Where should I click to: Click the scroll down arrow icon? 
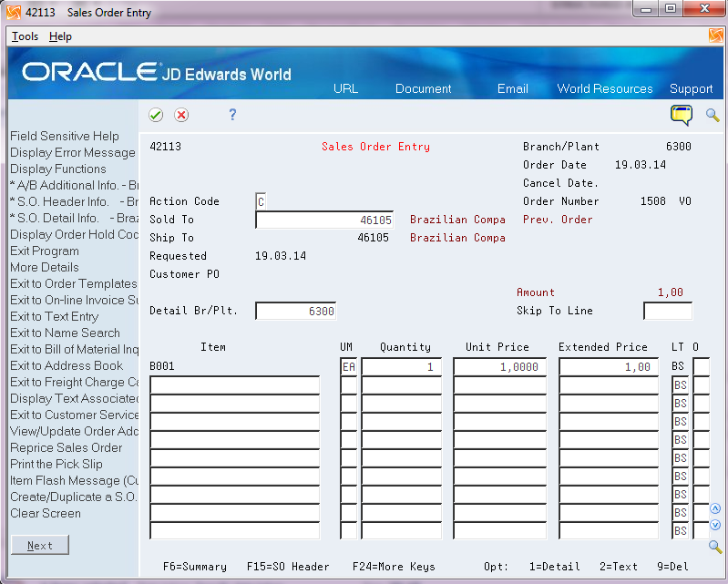[x=715, y=525]
